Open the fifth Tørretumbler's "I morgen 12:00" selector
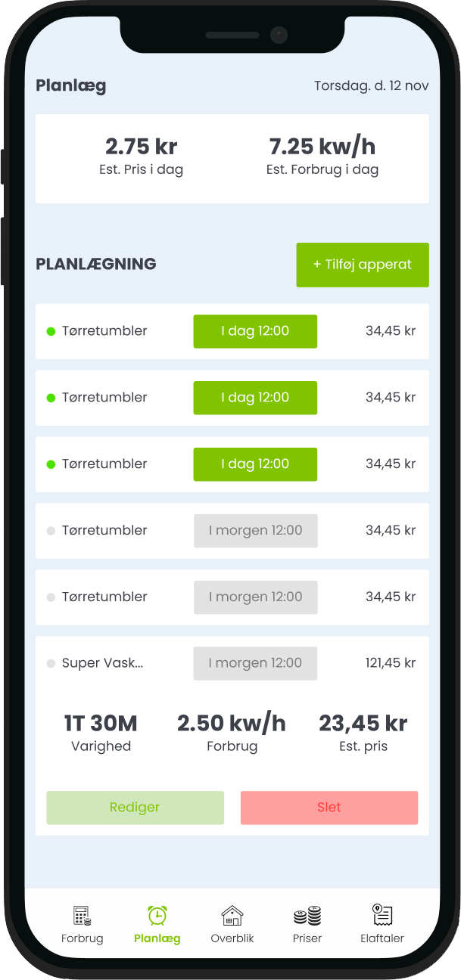The image size is (461, 980). point(255,597)
